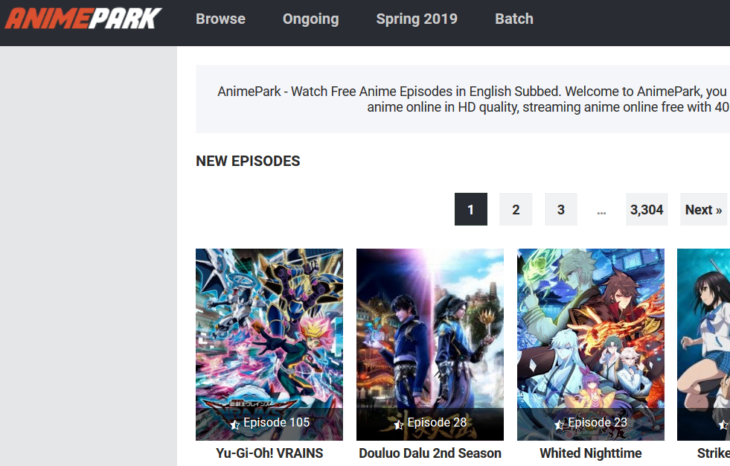The width and height of the screenshot is (730, 466).
Task: Click the Douluo Dalu 2nd Season title link
Action: click(x=430, y=453)
